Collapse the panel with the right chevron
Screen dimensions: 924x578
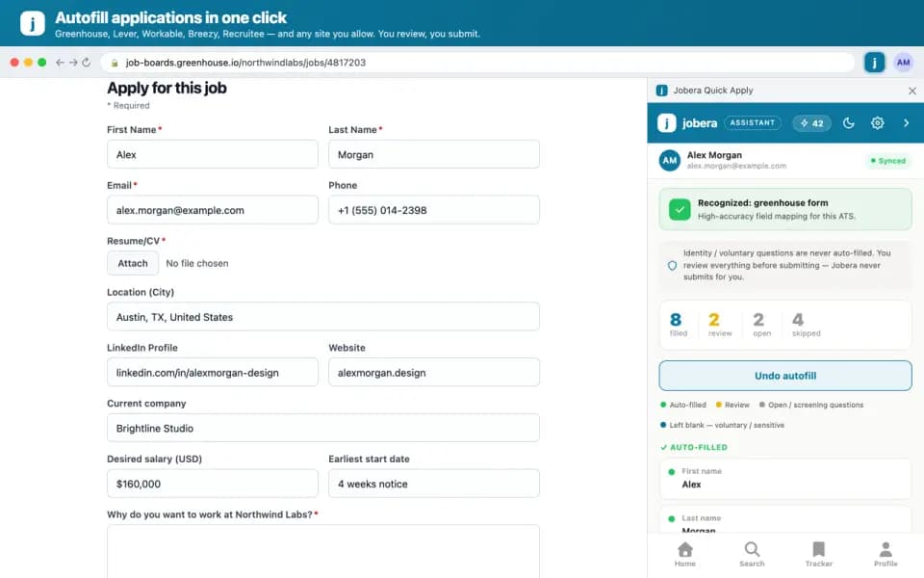907,122
